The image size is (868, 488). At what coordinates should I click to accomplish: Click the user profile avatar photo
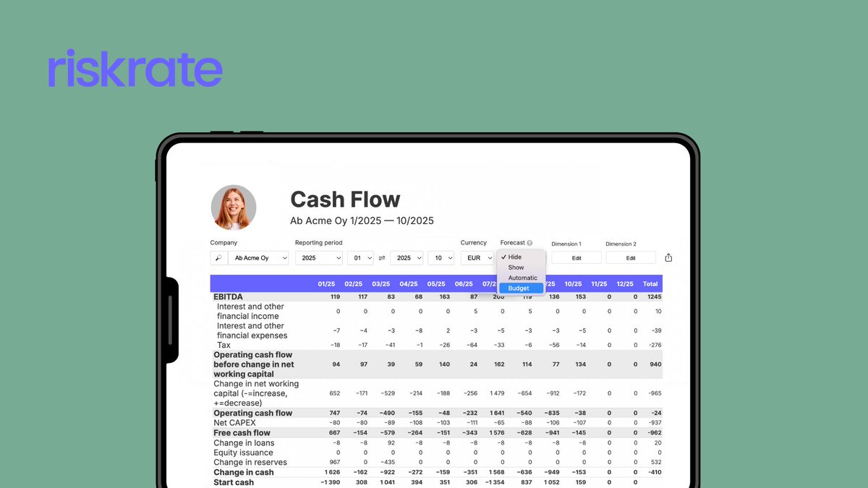(x=233, y=207)
